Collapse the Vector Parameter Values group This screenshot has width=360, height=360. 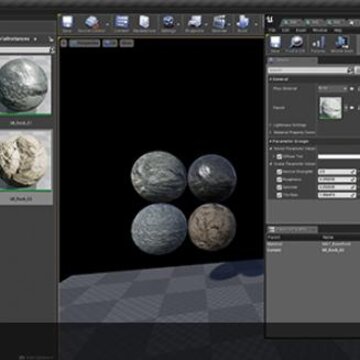point(271,149)
